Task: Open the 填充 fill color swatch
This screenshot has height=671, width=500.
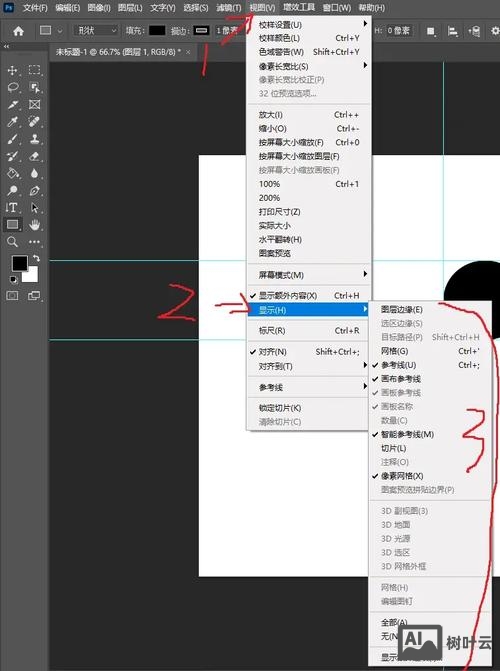Action: click(157, 30)
